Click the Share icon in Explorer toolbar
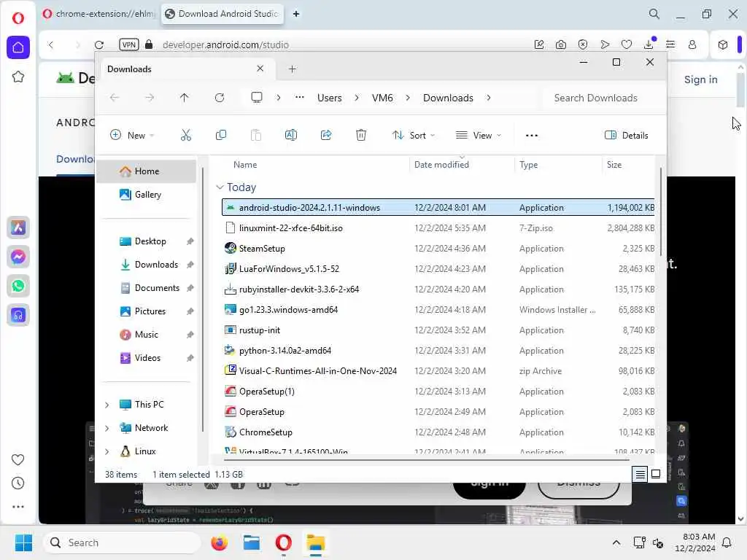 tap(326, 135)
